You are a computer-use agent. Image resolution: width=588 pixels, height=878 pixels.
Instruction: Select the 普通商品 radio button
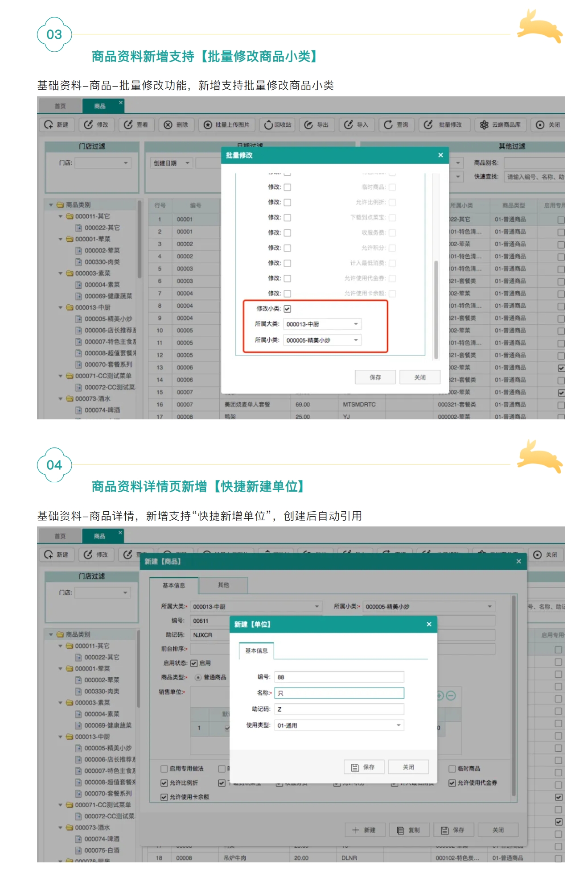point(198,677)
